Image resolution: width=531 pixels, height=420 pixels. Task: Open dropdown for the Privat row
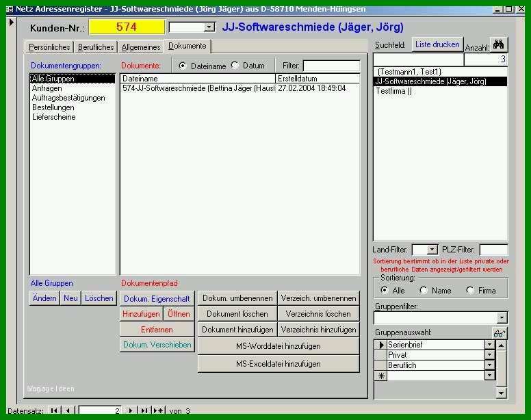[489, 355]
